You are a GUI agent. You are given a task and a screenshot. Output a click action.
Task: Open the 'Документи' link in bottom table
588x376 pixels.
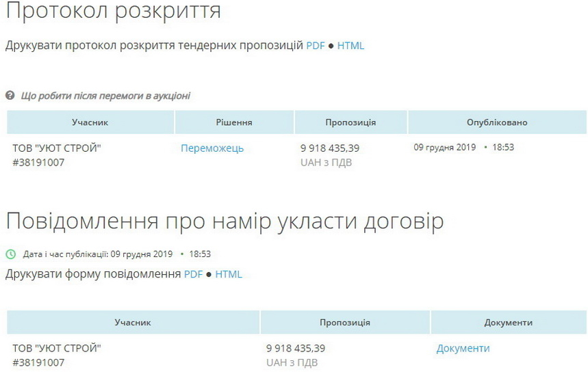pos(463,349)
